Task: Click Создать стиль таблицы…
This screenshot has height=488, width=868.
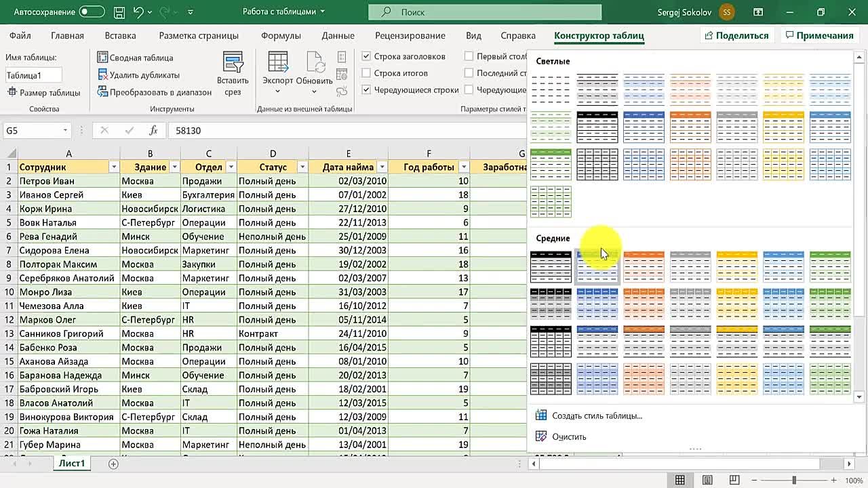Action: click(x=597, y=415)
